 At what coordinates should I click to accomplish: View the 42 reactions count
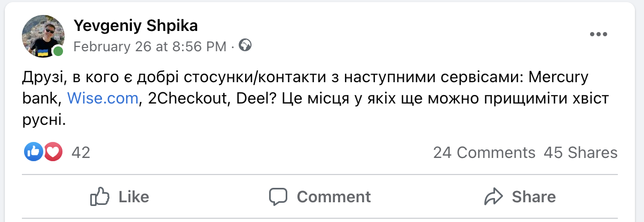(x=81, y=153)
